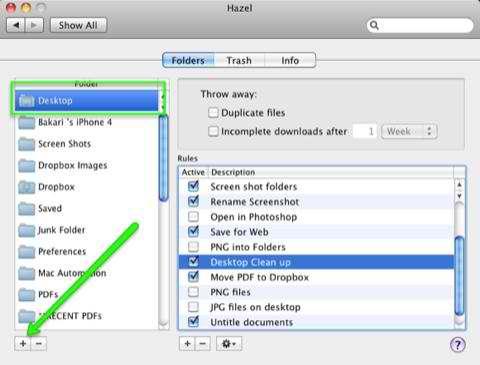
Task: Select the PDFs folder
Action: [x=87, y=294]
